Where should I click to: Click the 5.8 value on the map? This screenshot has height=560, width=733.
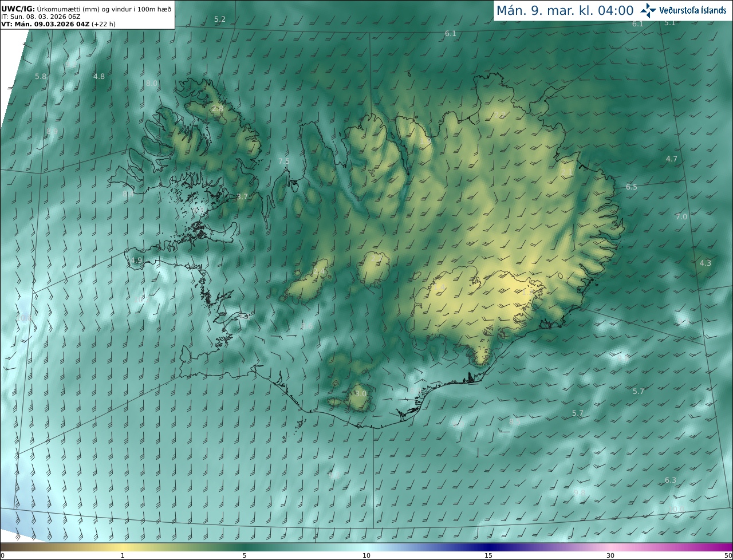41,77
